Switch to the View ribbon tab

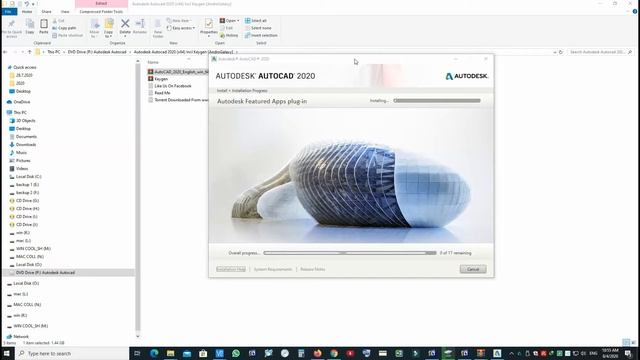pyautogui.click(x=65, y=11)
